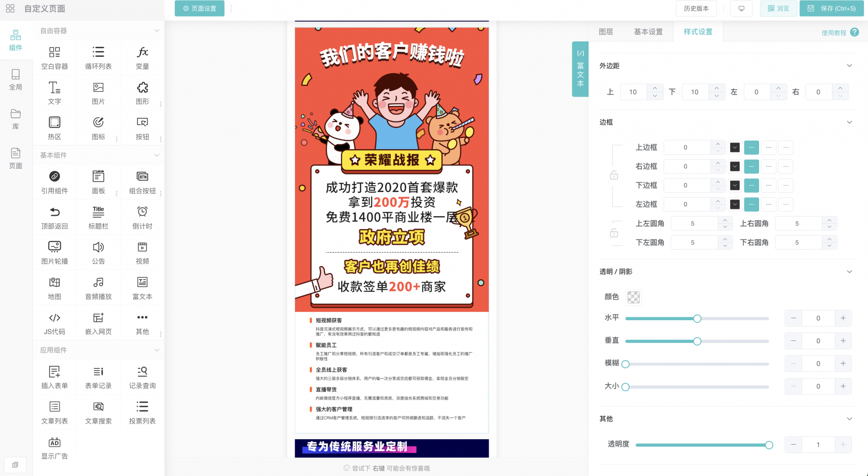
Task: Toggle the corner radius link lock
Action: (x=614, y=233)
